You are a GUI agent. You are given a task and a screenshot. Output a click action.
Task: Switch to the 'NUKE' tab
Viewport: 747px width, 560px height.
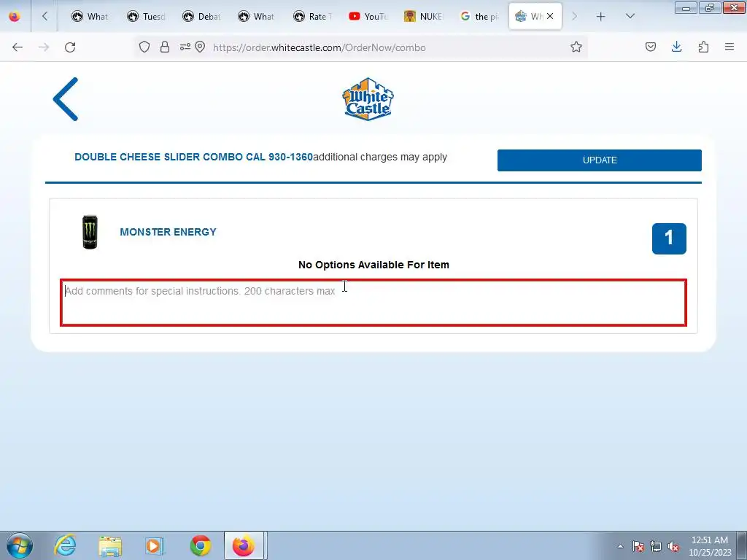422,16
